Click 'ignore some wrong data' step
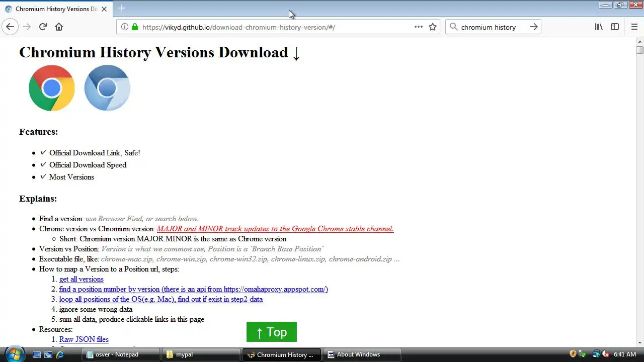The image size is (644, 362). (x=96, y=309)
